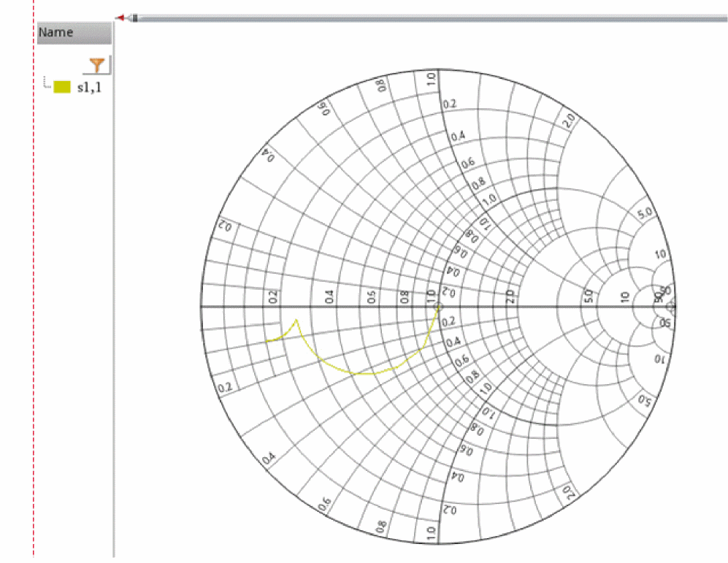
Task: Click the tree connector left of s1,1 swatch
Action: coord(47,85)
